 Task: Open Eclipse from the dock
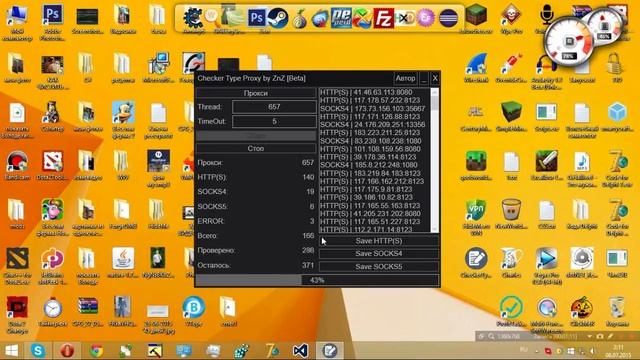448,18
